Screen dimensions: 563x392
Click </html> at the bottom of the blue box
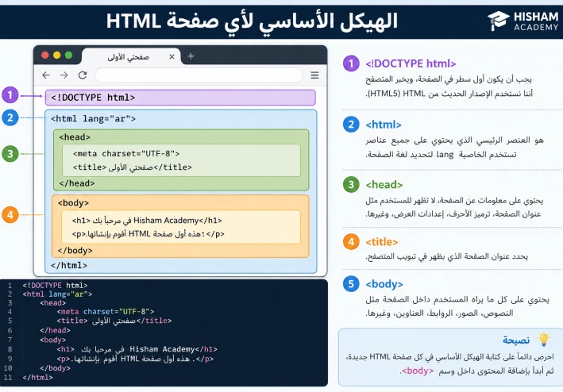pos(69,265)
